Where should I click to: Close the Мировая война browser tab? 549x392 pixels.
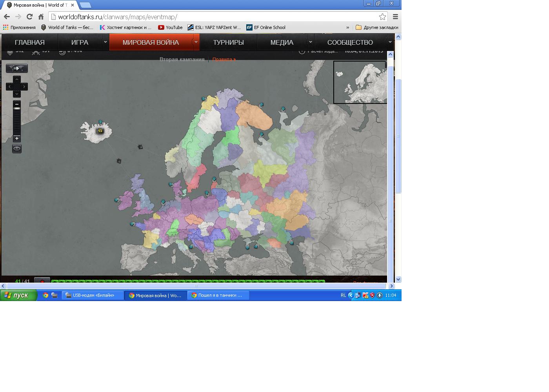72,5
